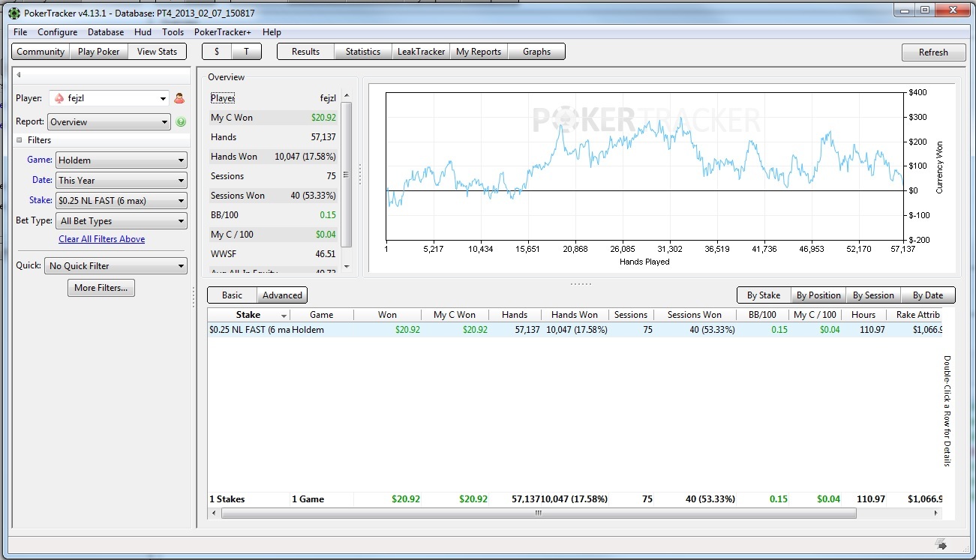Click the Clear All Filters Above link

coord(102,239)
